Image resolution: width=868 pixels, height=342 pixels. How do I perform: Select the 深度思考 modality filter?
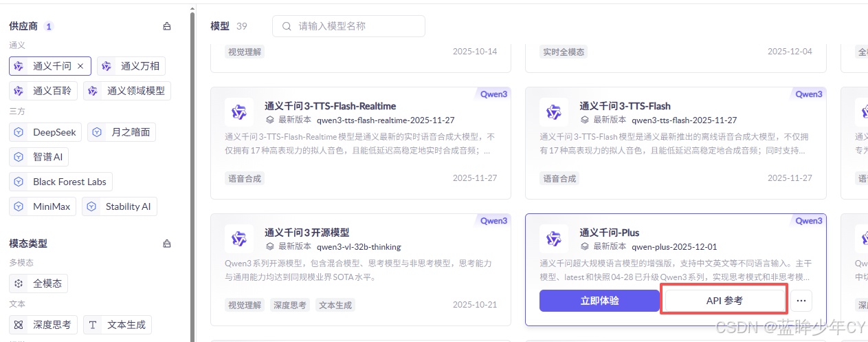point(43,325)
